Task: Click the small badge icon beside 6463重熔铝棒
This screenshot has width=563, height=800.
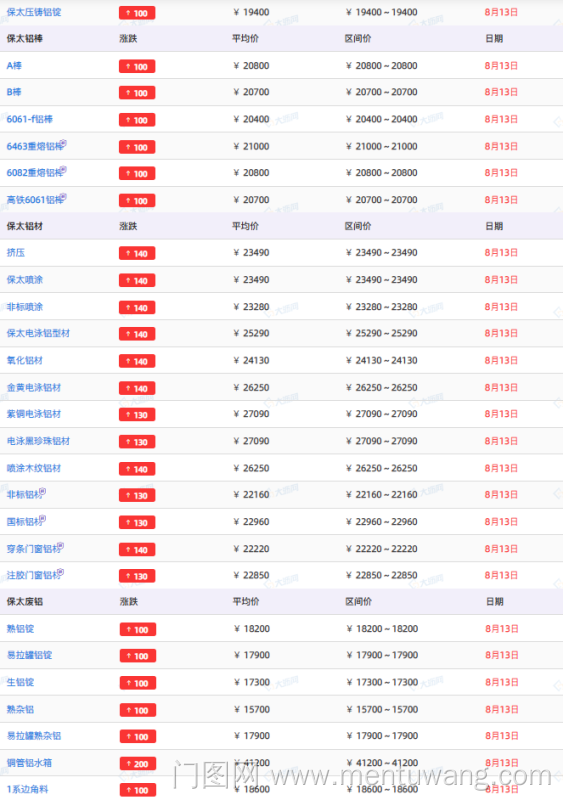Action: point(63,143)
